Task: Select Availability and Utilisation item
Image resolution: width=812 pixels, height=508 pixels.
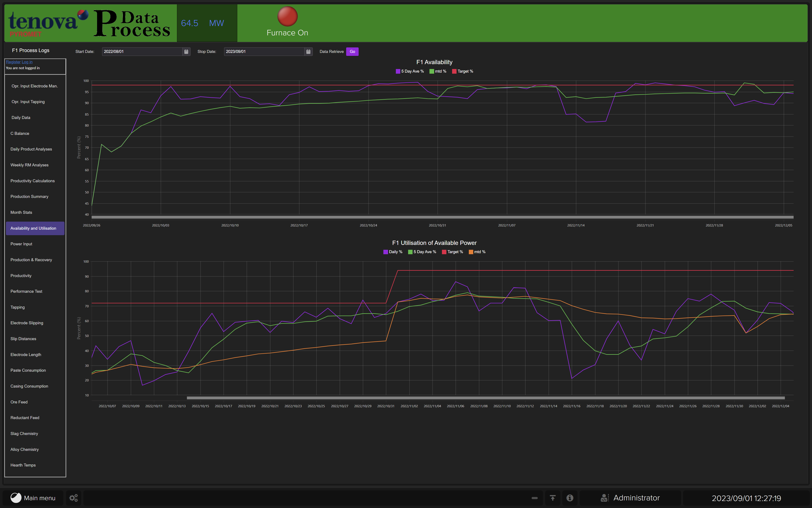Action: [35, 228]
